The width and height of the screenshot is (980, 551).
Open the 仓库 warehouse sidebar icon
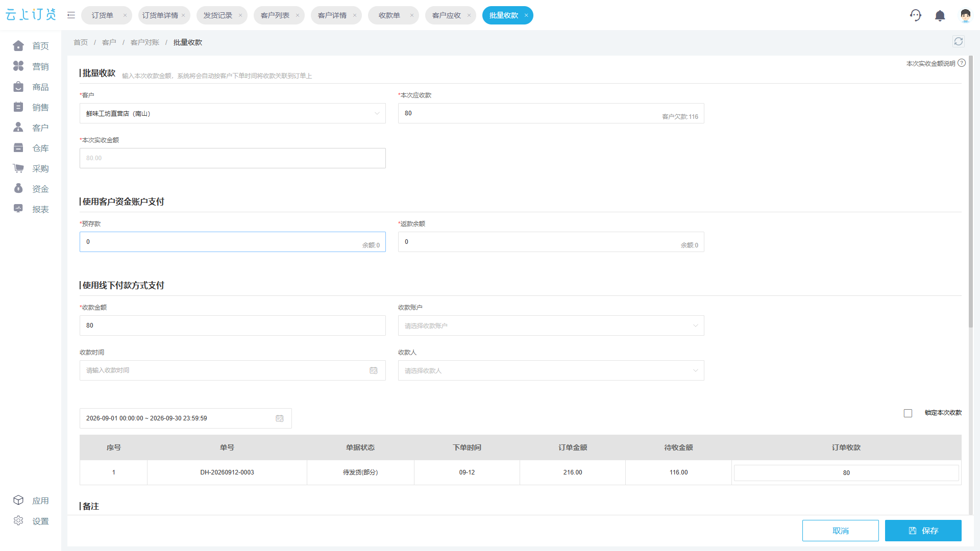click(x=18, y=148)
